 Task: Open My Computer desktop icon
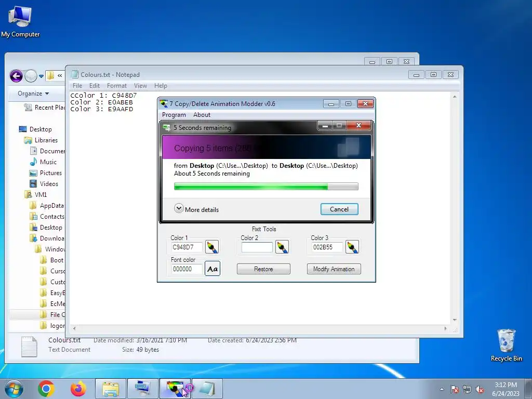(x=20, y=21)
